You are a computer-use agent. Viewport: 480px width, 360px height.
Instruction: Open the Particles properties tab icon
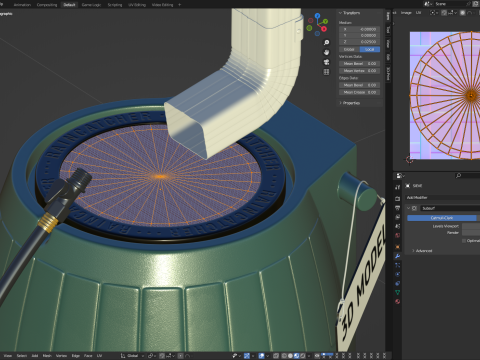(397, 265)
